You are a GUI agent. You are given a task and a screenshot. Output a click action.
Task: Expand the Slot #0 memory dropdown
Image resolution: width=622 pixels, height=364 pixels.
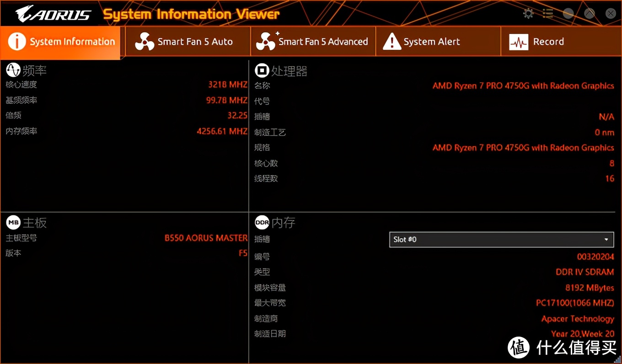pos(502,239)
